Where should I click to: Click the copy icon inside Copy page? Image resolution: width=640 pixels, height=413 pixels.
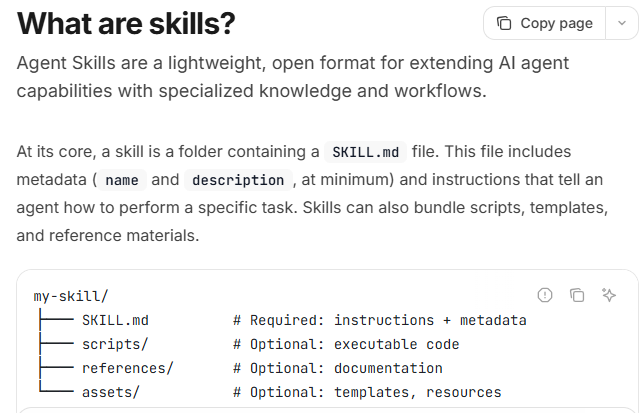coord(505,23)
